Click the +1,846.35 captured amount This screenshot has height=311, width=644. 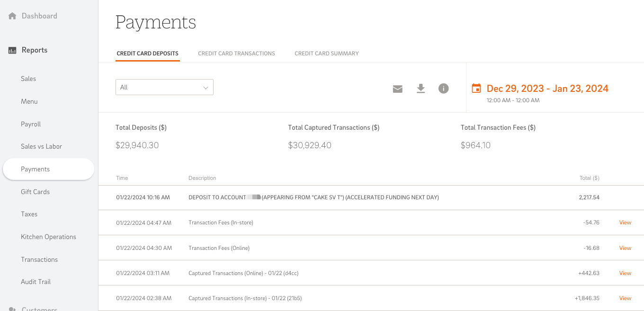point(587,298)
